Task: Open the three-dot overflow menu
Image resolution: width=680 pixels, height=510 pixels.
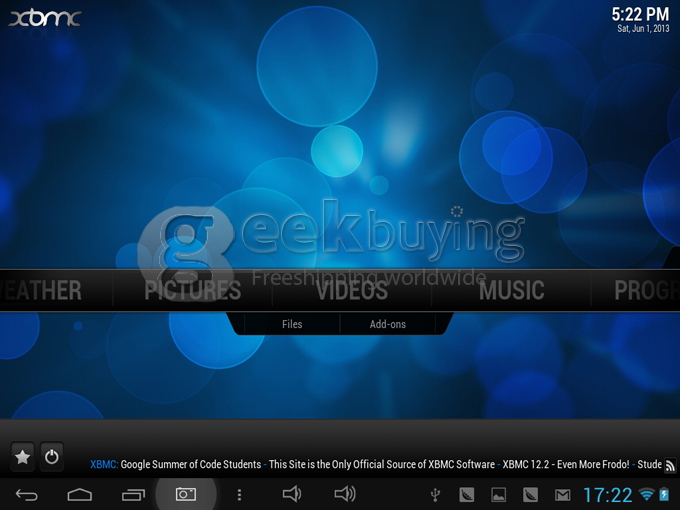Action: (239, 495)
